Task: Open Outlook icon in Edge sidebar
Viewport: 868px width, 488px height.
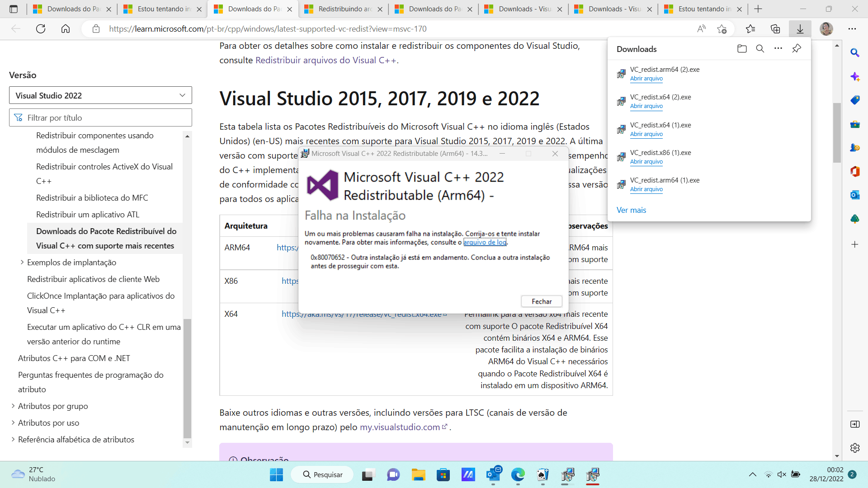Action: click(x=854, y=195)
